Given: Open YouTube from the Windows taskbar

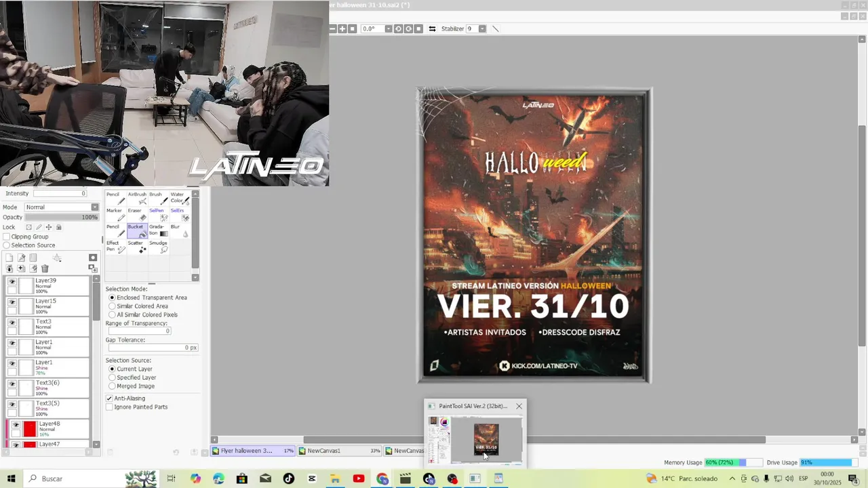Looking at the screenshot, I should [x=358, y=479].
